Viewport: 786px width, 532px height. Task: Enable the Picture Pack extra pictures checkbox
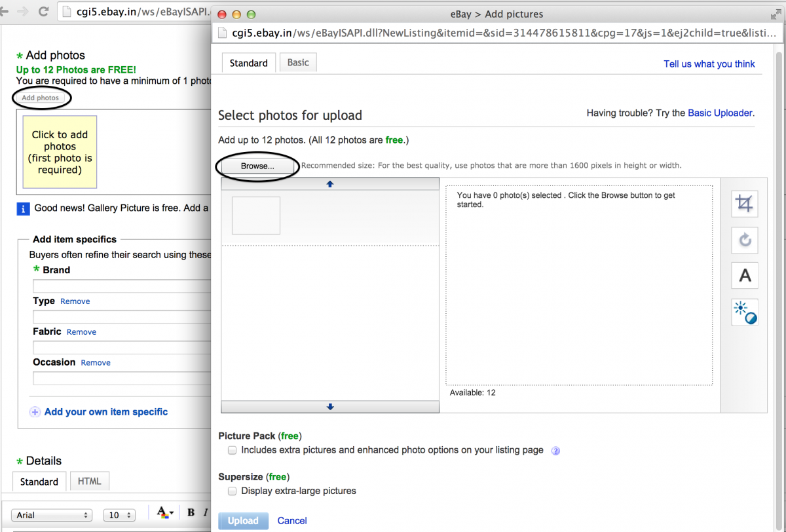pos(232,450)
